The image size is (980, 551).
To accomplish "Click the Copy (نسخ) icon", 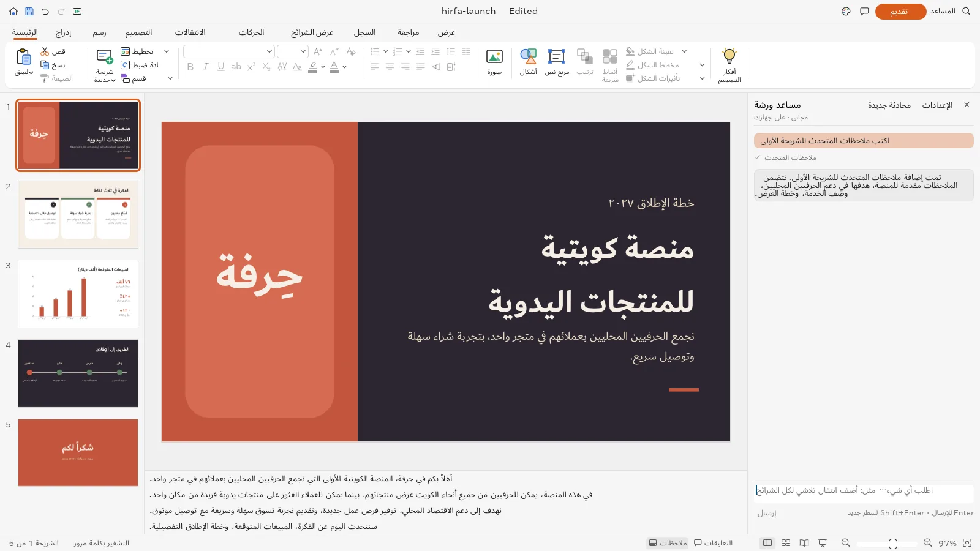I will tap(45, 65).
